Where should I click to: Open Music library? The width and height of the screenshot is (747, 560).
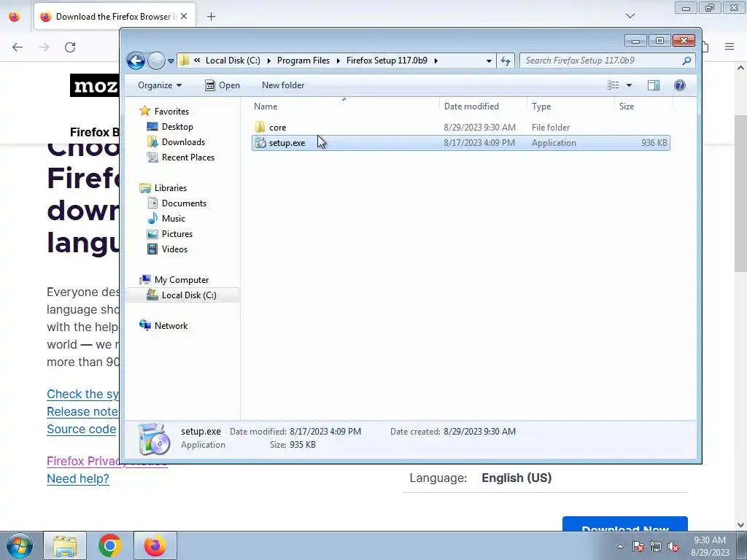166,219
